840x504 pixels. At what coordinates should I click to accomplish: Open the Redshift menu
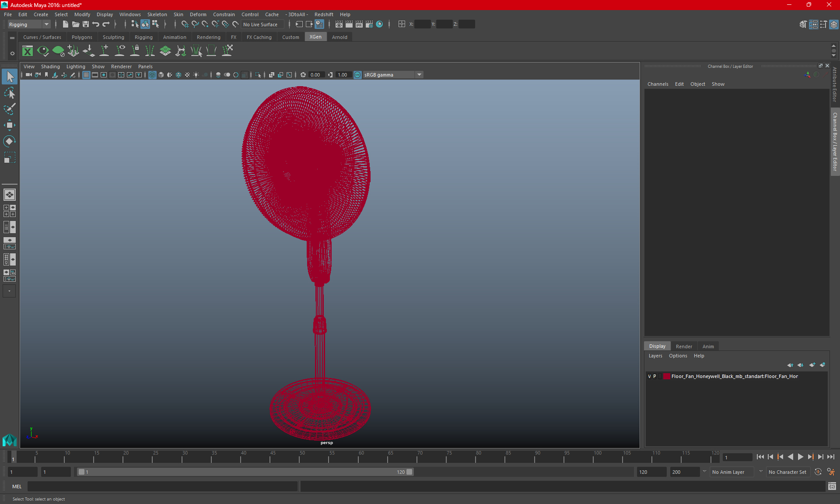[x=324, y=14]
